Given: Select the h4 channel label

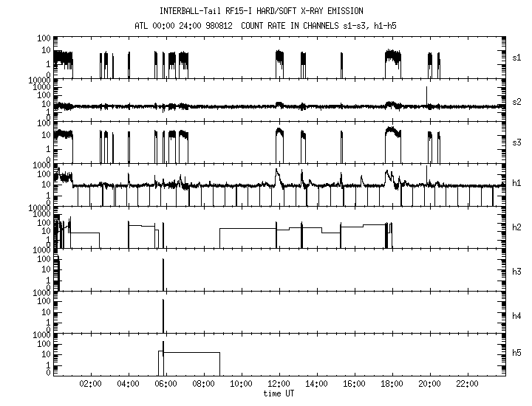Looking at the screenshot, I should [518, 315].
